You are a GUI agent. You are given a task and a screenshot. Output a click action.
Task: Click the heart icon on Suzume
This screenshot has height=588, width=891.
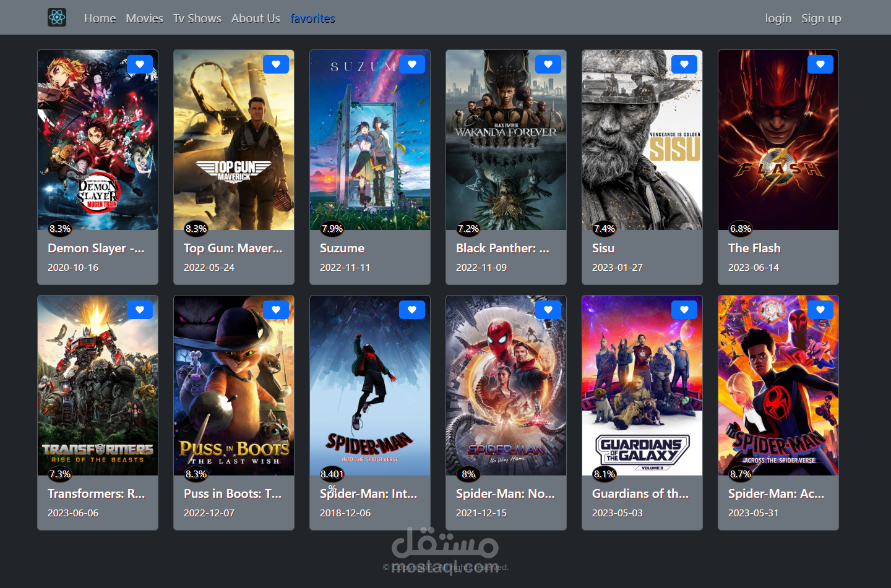point(412,64)
